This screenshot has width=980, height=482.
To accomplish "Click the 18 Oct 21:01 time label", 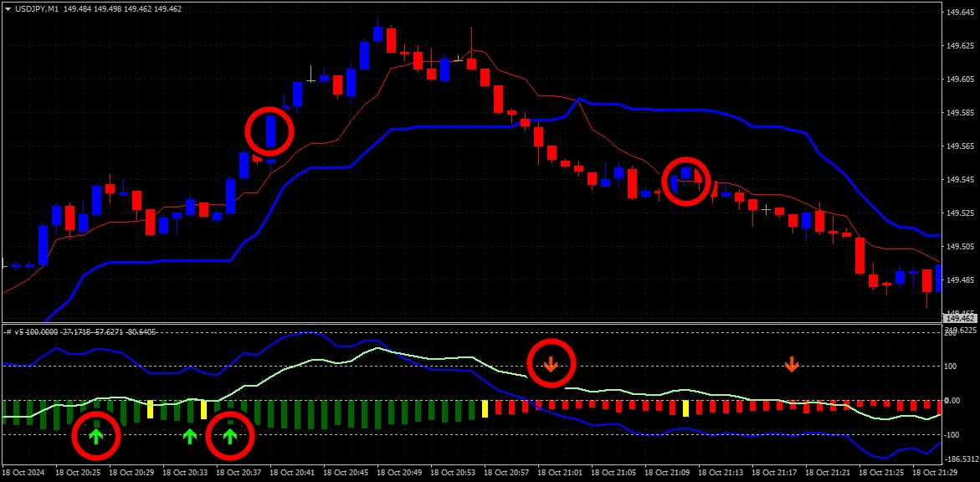I will 560,469.
